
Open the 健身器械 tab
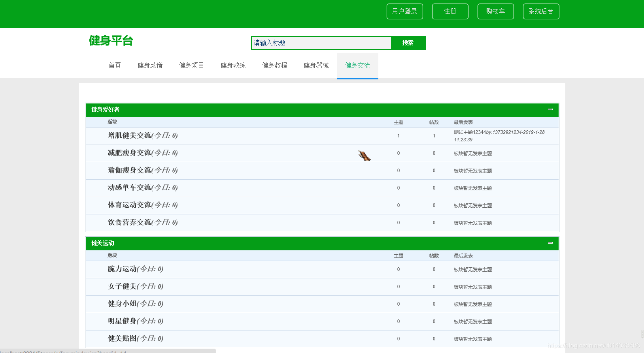coord(316,66)
